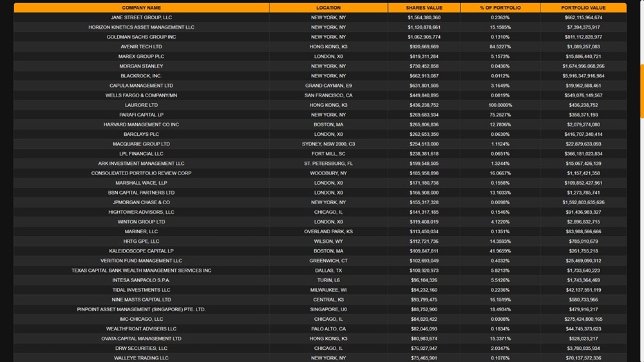
Task: Select CAPULA MANAGEMENT LTD cell
Action: (x=141, y=86)
